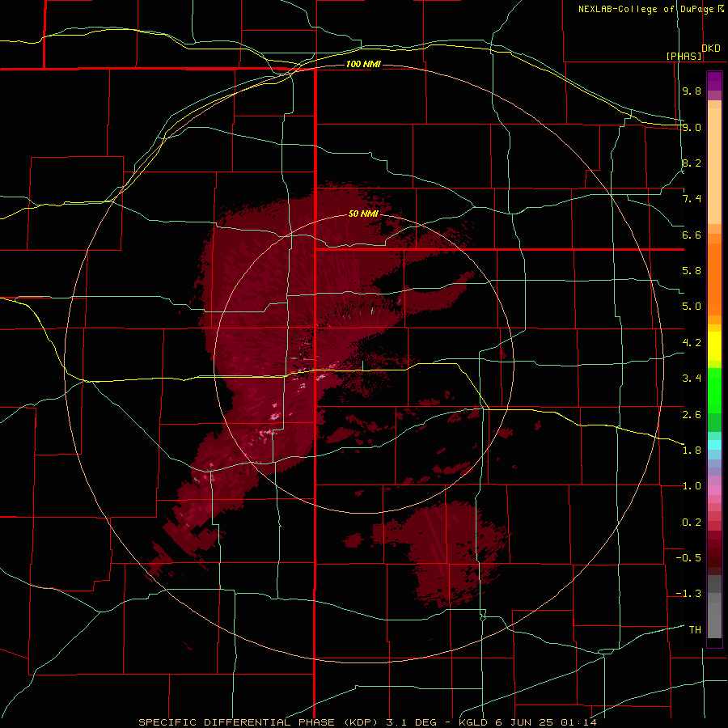Pick the yellow segment of the color bar
Image resolution: width=728 pixels, height=728 pixels.
714,346
